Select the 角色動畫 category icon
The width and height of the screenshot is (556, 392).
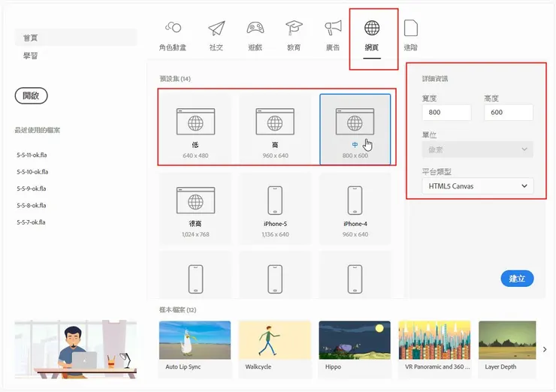(x=173, y=28)
